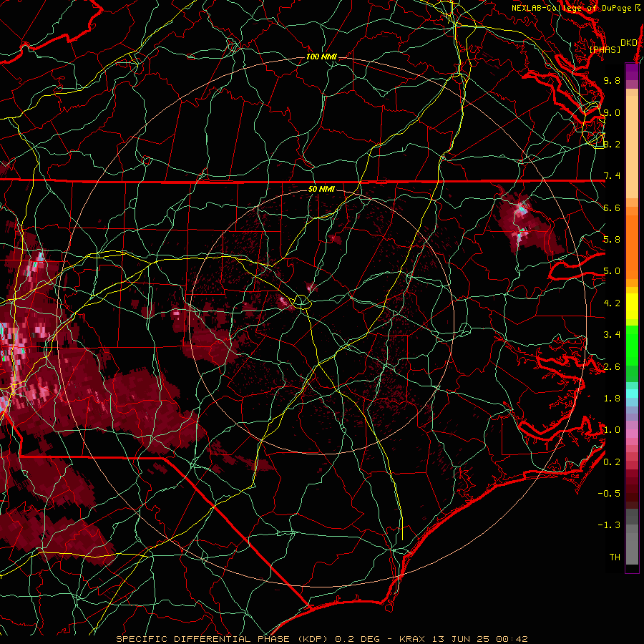Click the cyan storm core inside 100 NMI ring

click(x=522, y=208)
